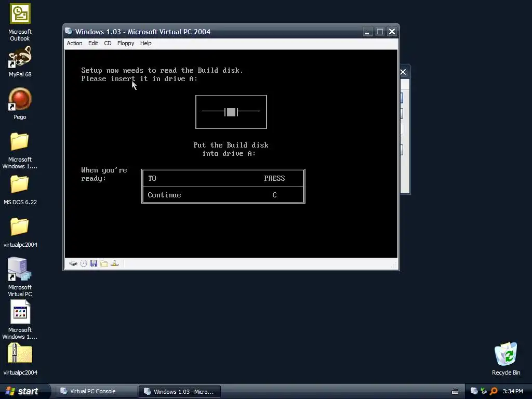Select the Microsoft Outlook desktop icon
532x399 pixels.
pyautogui.click(x=20, y=22)
